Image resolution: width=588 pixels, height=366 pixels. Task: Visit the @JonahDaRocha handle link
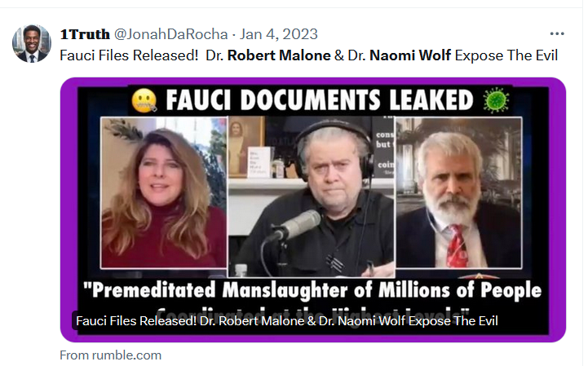pyautogui.click(x=170, y=34)
